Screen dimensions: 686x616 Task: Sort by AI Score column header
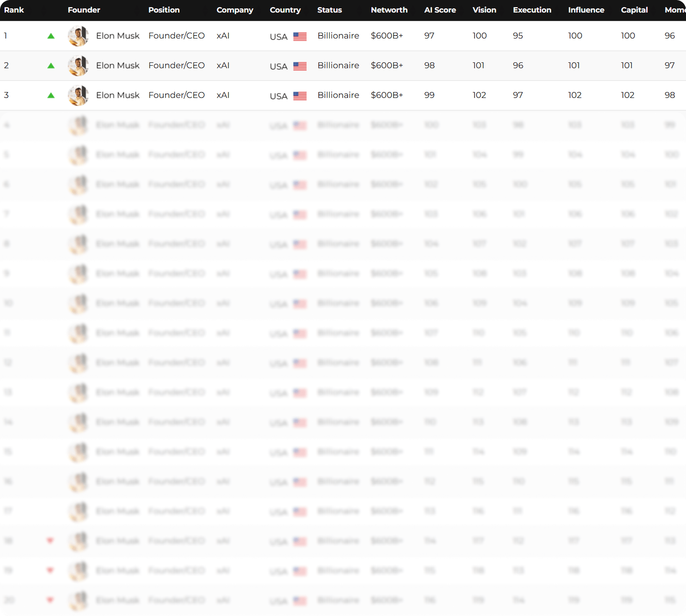pos(440,10)
